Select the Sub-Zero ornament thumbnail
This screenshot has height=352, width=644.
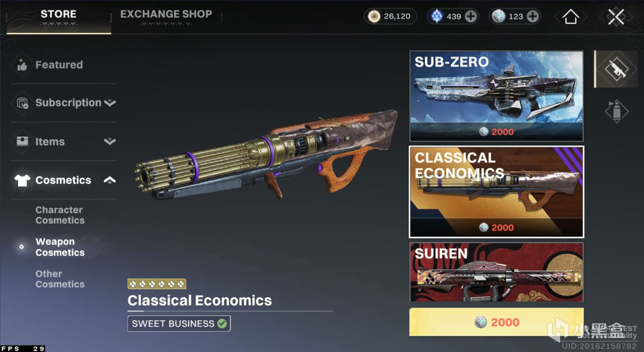click(x=497, y=96)
